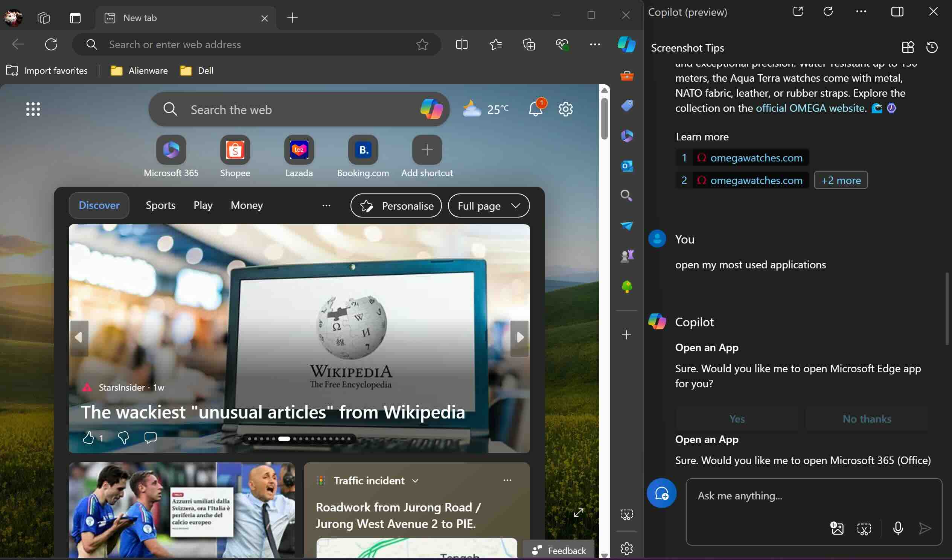Refresh the Copilot pane
The width and height of the screenshot is (952, 560).
tap(828, 12)
